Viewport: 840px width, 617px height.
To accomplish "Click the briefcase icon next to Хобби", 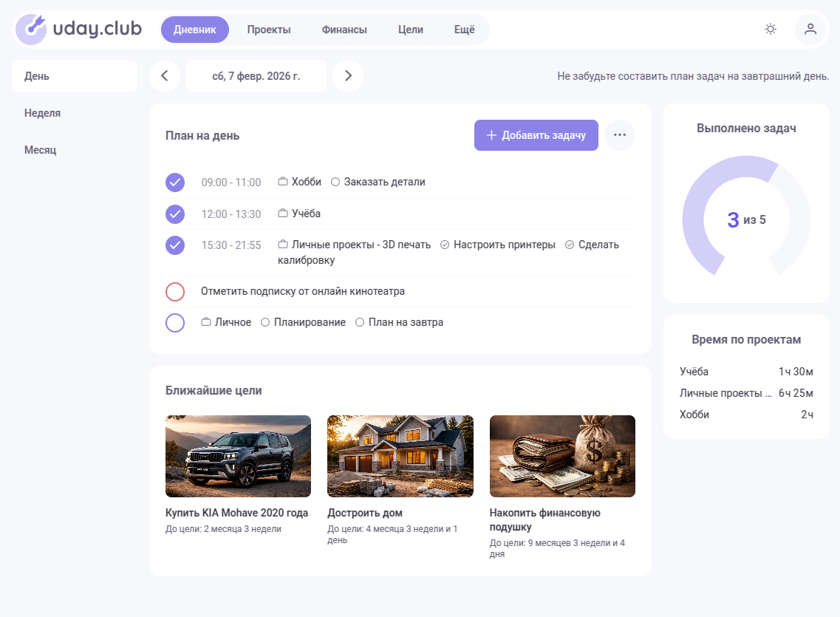I will (282, 182).
